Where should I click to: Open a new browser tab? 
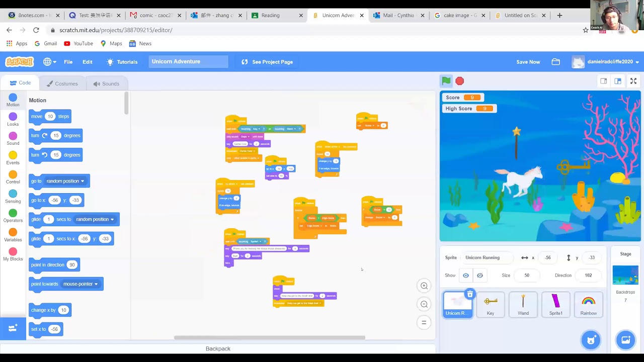[559, 15]
